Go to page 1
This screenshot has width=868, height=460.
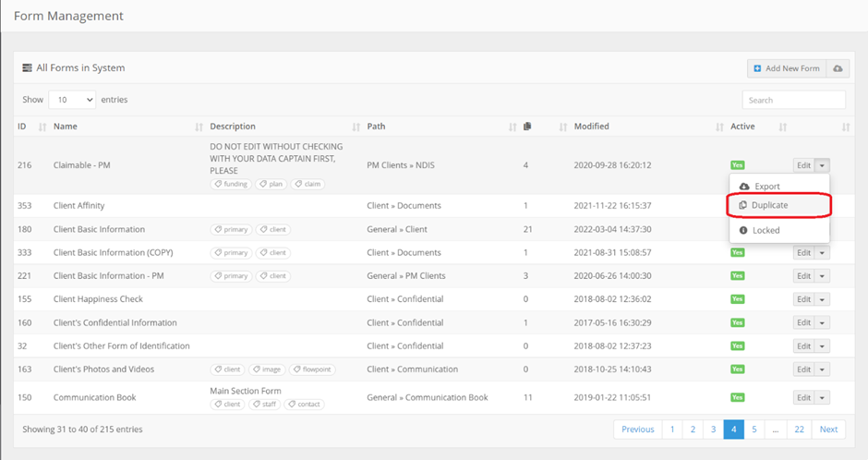click(x=672, y=429)
